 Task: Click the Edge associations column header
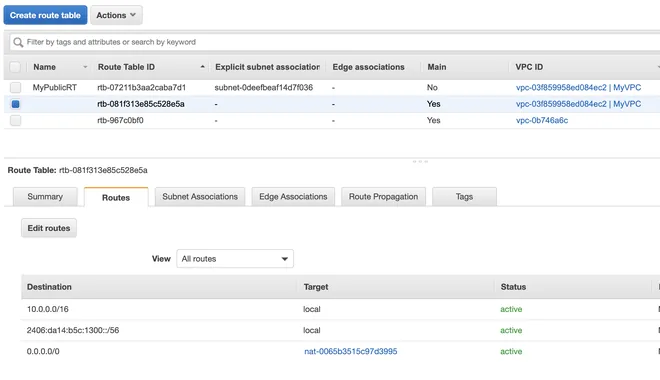(x=368, y=67)
